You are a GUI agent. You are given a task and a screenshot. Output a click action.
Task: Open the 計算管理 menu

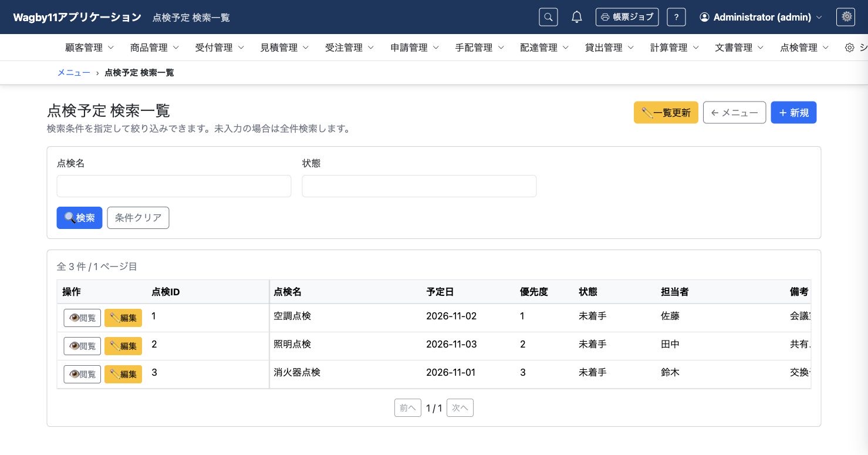675,48
